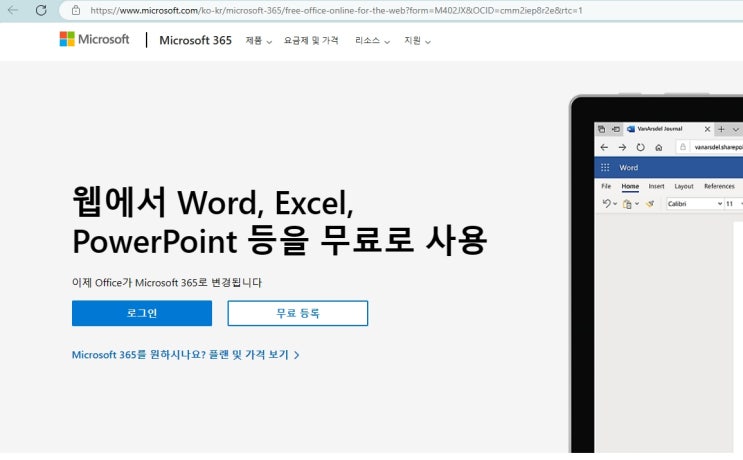The height and width of the screenshot is (460, 743).
Task: Expand the 지원 menu
Action: [417, 41]
